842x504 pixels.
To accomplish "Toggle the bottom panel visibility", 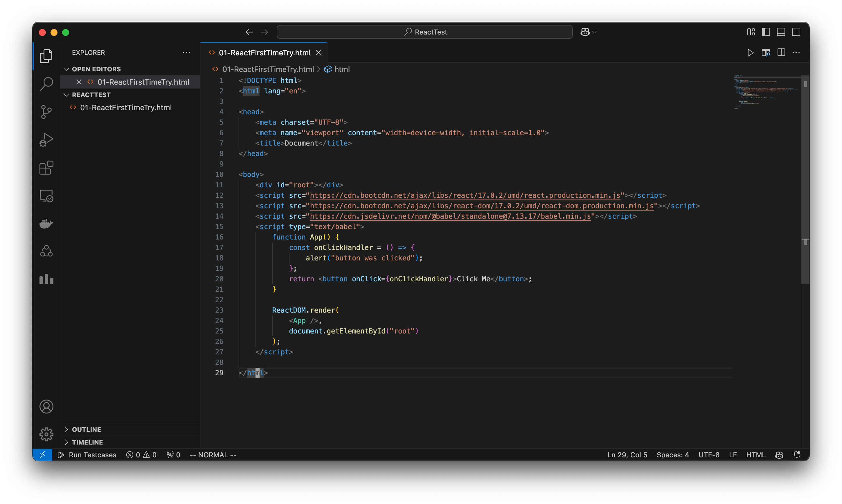I will [780, 32].
